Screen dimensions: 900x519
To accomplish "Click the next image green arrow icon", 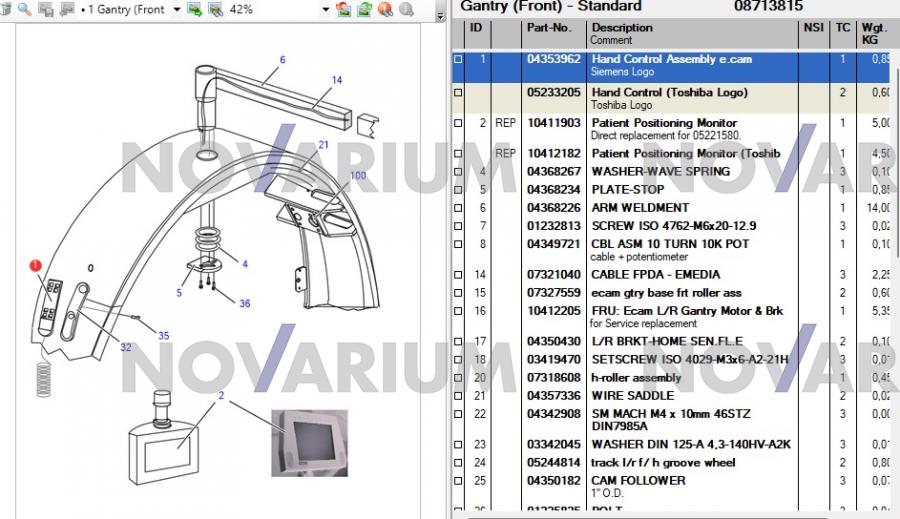I will tap(194, 9).
